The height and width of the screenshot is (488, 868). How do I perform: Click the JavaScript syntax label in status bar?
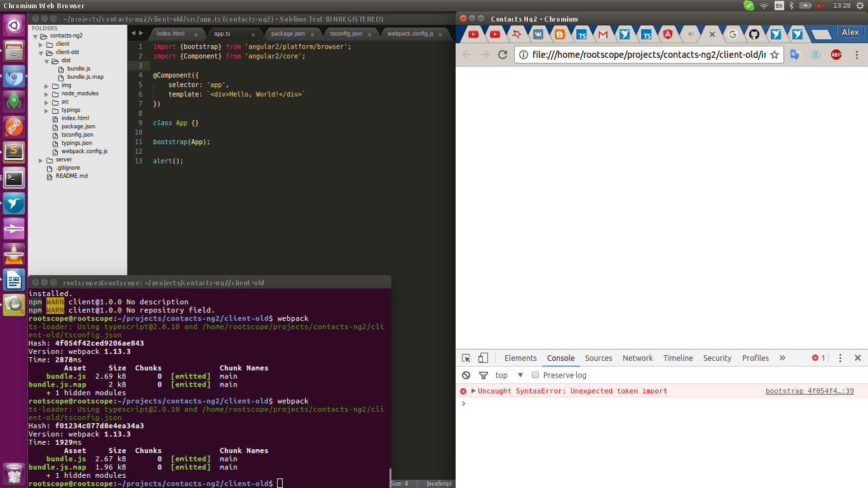click(439, 484)
